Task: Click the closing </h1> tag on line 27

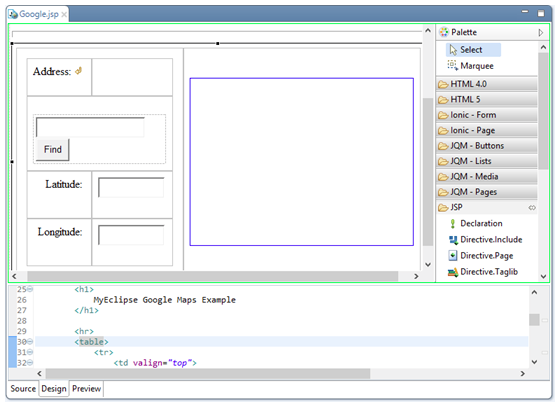Action: pos(86,310)
